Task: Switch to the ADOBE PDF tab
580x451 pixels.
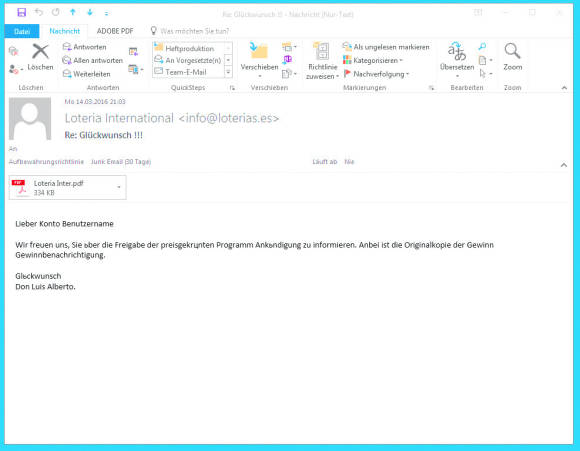Action: (x=115, y=31)
